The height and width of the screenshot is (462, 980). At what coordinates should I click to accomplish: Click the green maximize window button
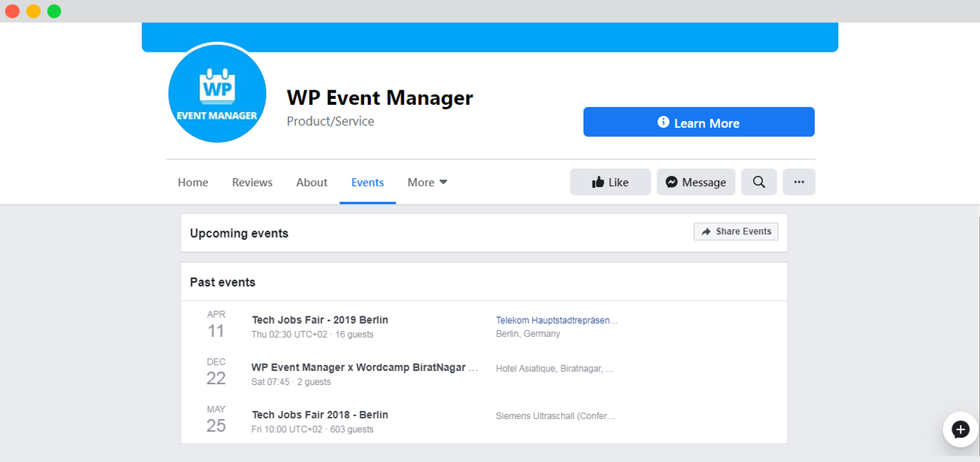(55, 11)
